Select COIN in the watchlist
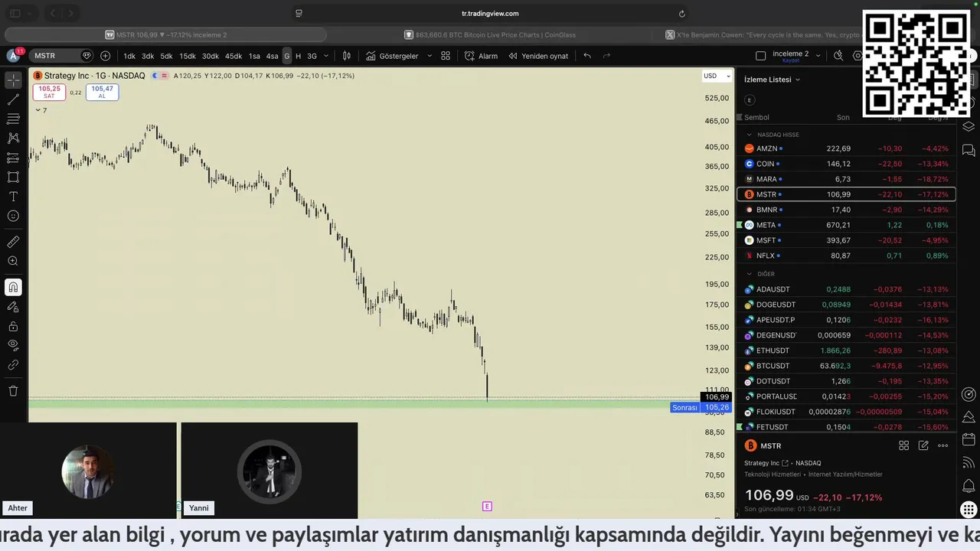Screen dimensions: 980x551 (846, 164)
